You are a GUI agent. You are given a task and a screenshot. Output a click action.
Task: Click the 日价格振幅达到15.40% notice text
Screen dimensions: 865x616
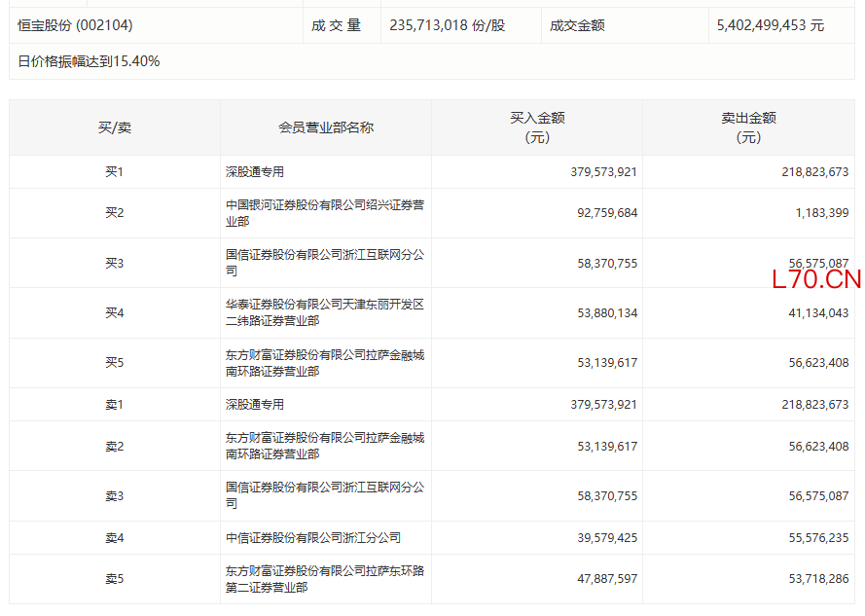coord(89,61)
